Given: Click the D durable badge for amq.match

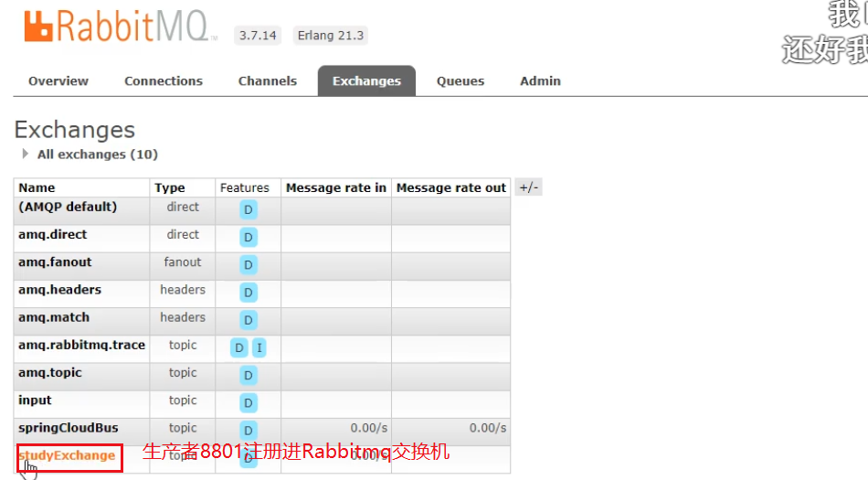Looking at the screenshot, I should click(248, 320).
